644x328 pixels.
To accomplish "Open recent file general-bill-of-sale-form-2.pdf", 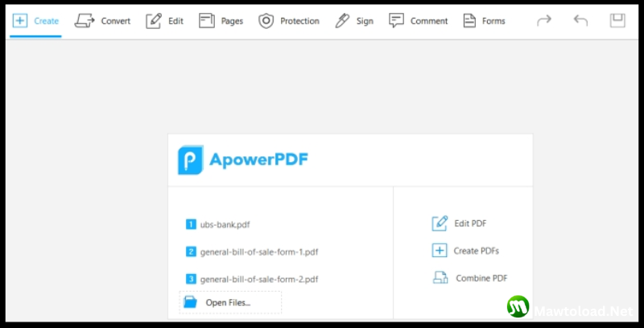I will pyautogui.click(x=252, y=279).
